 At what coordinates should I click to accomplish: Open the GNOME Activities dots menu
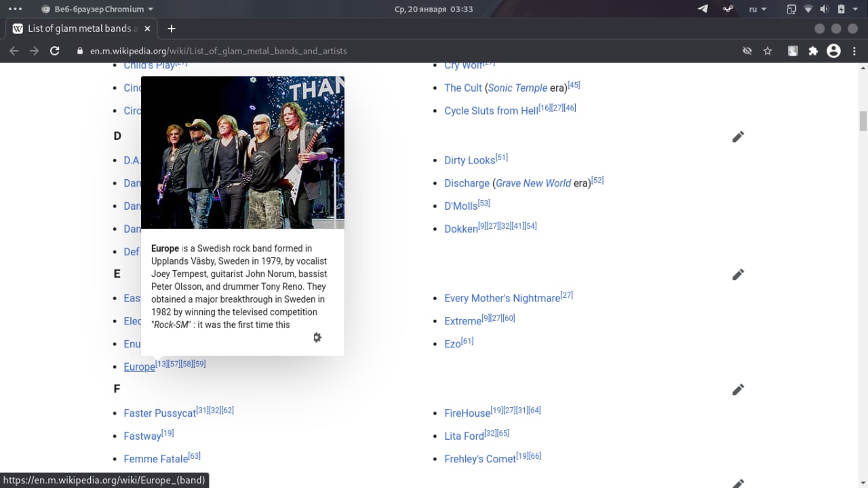tap(15, 9)
